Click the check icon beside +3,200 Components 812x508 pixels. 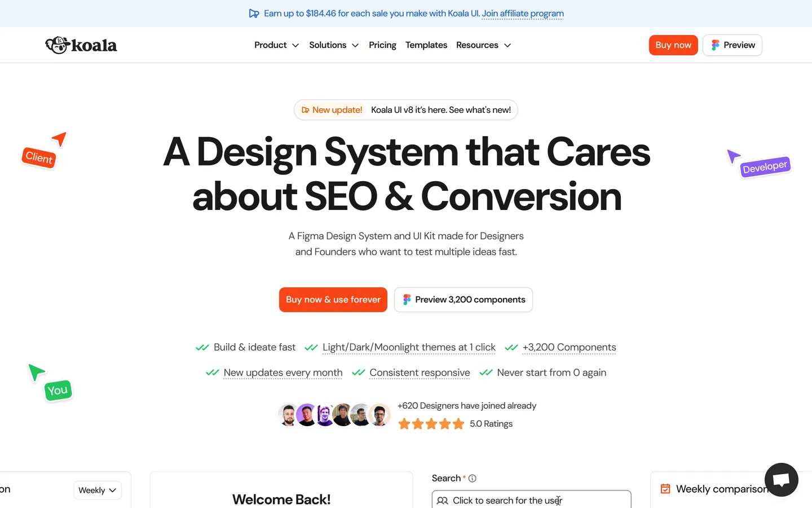(511, 348)
